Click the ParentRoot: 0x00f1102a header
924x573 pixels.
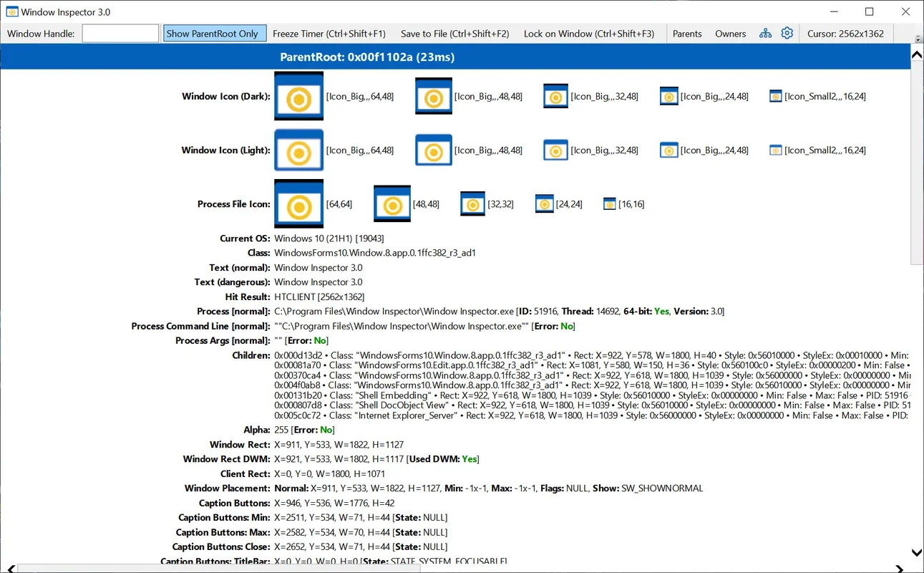click(367, 57)
